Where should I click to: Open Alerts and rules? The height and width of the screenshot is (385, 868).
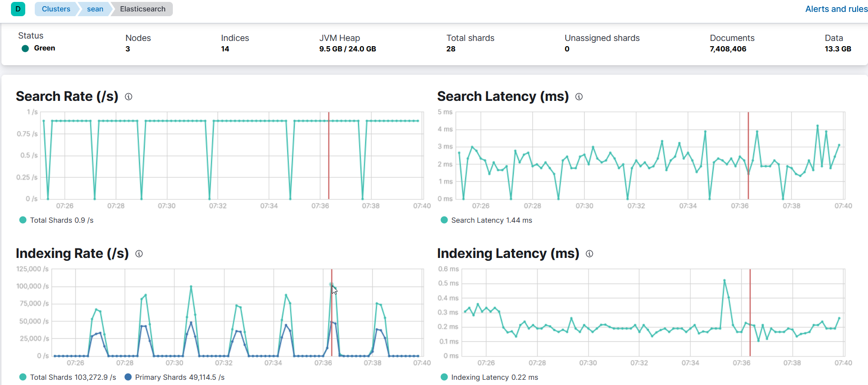coord(836,9)
